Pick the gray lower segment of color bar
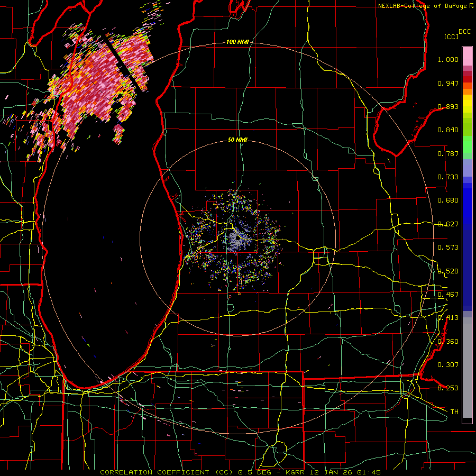The image size is (476, 476). coord(467,368)
